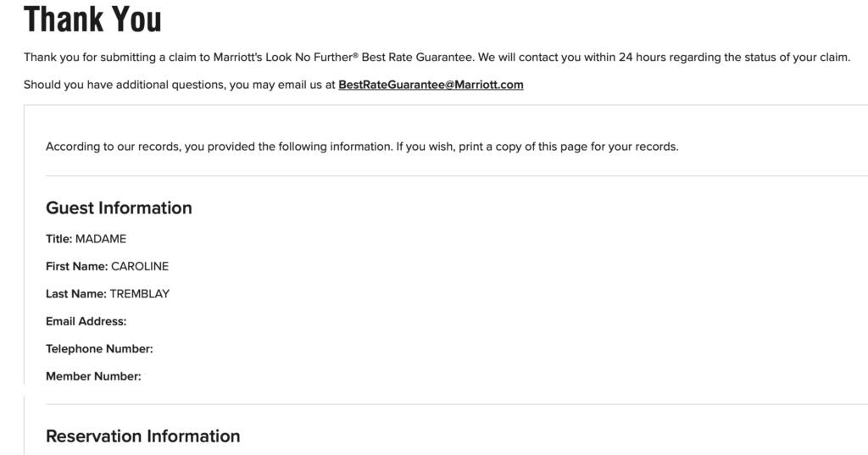868x455 pixels.
Task: Click the Thank You page heading
Action: 92,19
